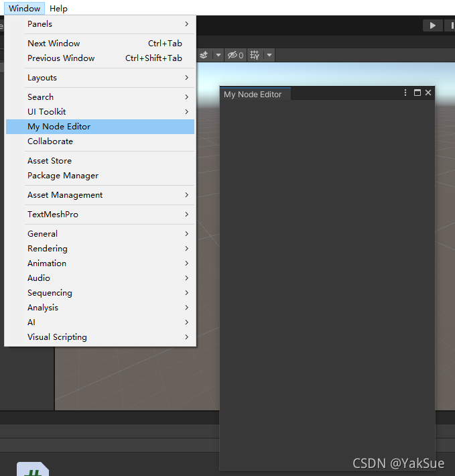Open the Help menu
The image size is (455, 476).
(x=58, y=9)
